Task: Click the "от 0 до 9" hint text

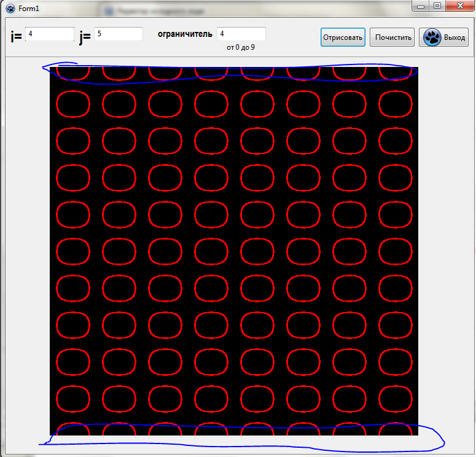Action: tap(240, 47)
